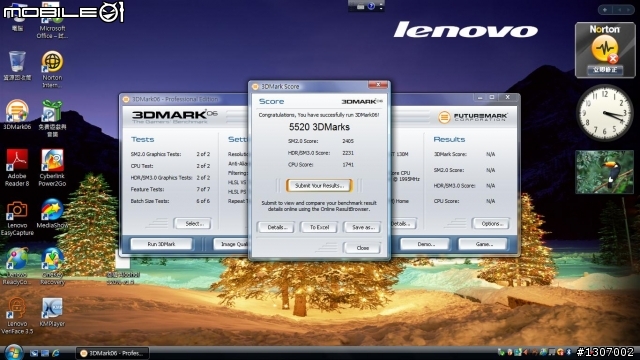This screenshot has width=640, height=360.
Task: Click Select under Tests in 3DMark06
Action: click(x=193, y=224)
